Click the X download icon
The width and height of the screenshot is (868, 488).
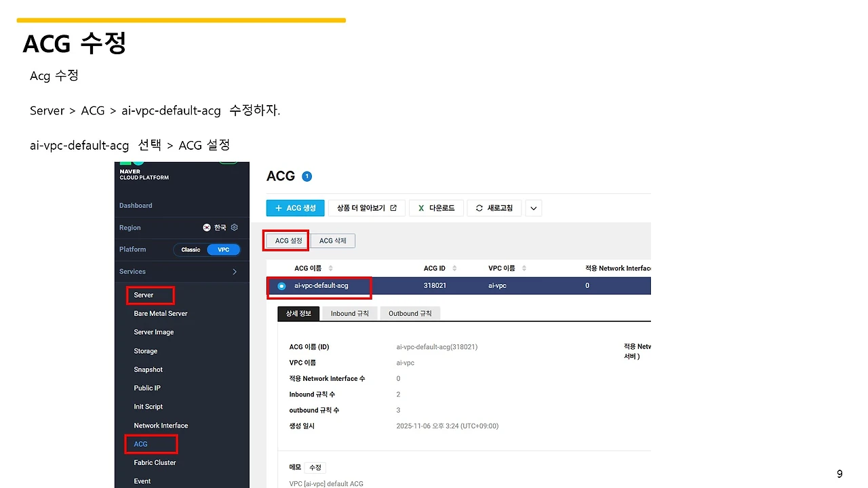pos(420,207)
